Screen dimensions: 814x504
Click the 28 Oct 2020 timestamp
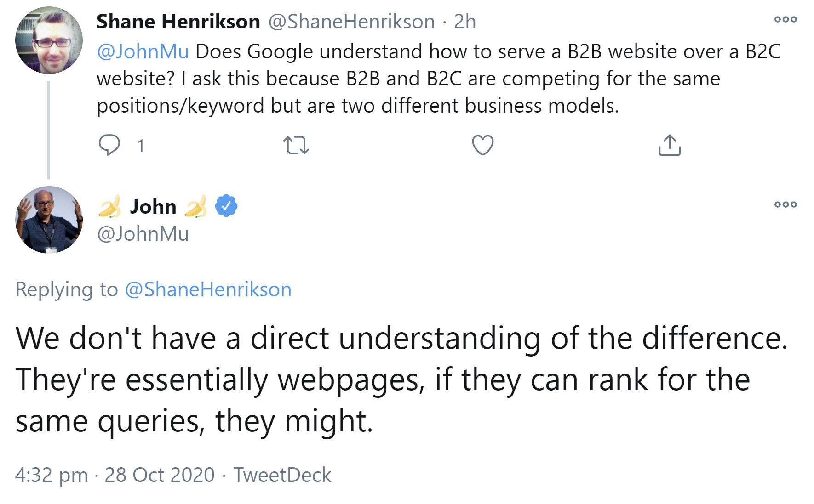[x=159, y=476]
